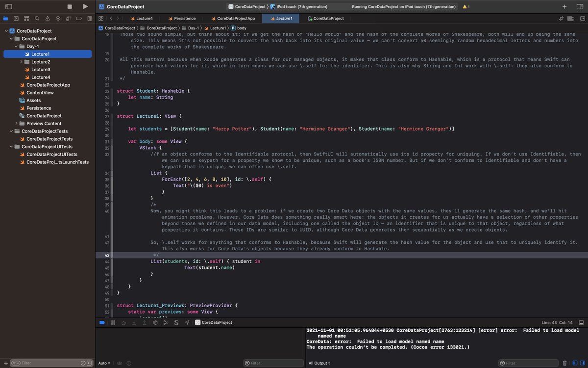The image size is (588, 368).
Task: Pause execution with the debug pause control
Action: point(113,322)
